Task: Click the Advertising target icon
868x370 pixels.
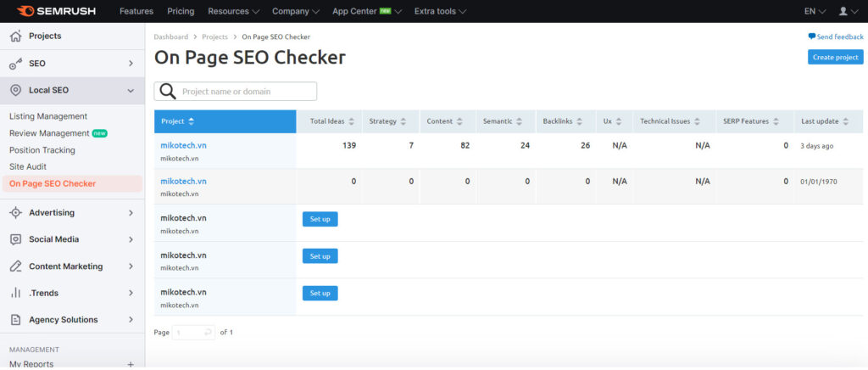Action: (15, 213)
